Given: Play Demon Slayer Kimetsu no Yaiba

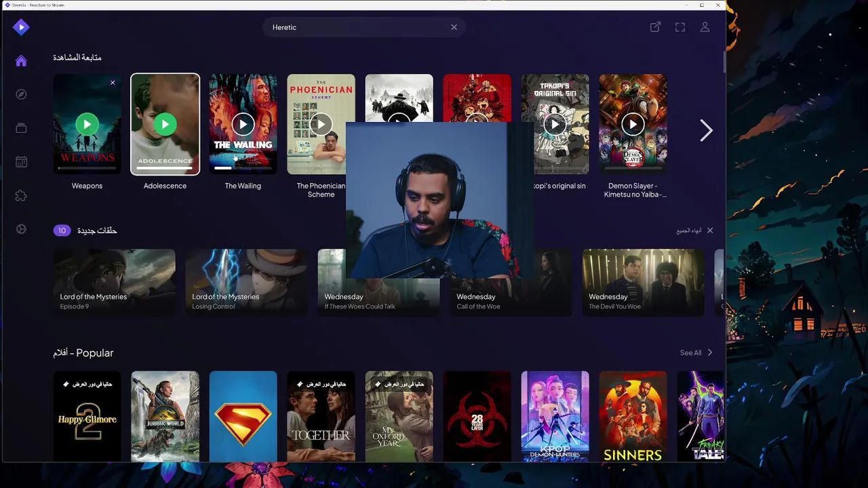Looking at the screenshot, I should [633, 124].
